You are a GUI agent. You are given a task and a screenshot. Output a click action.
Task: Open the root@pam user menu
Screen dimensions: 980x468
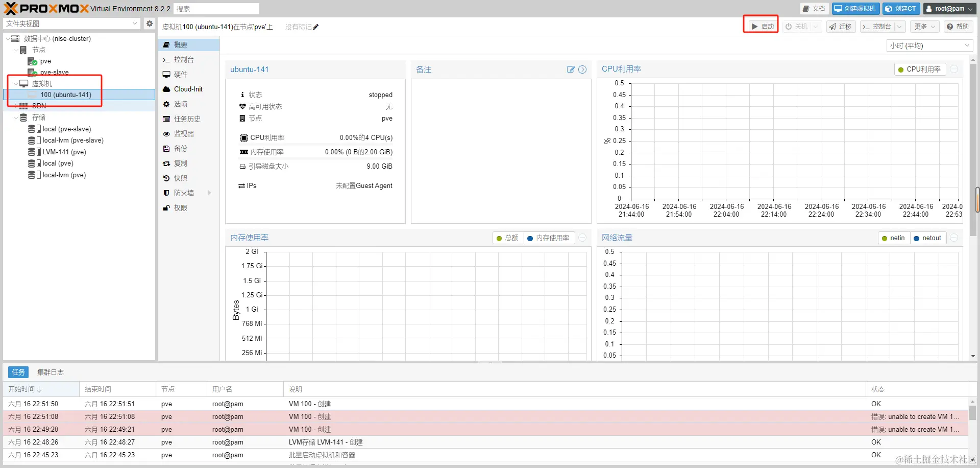click(x=949, y=9)
